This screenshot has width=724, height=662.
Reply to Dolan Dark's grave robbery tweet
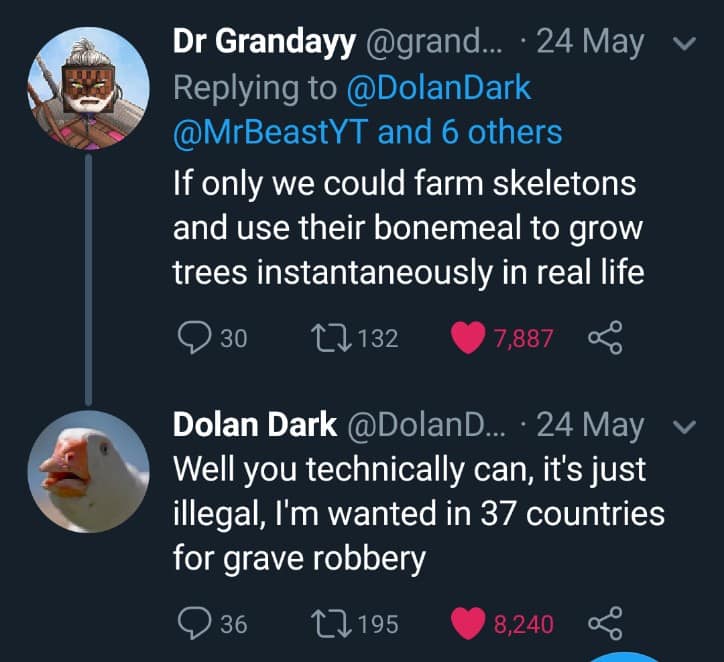pyautogui.click(x=190, y=624)
